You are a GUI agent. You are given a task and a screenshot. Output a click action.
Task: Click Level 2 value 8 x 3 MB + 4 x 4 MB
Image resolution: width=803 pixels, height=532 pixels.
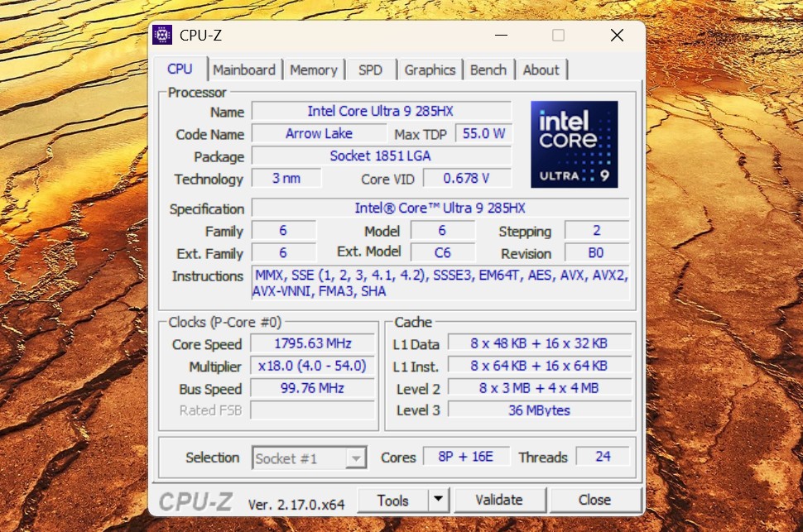(539, 388)
